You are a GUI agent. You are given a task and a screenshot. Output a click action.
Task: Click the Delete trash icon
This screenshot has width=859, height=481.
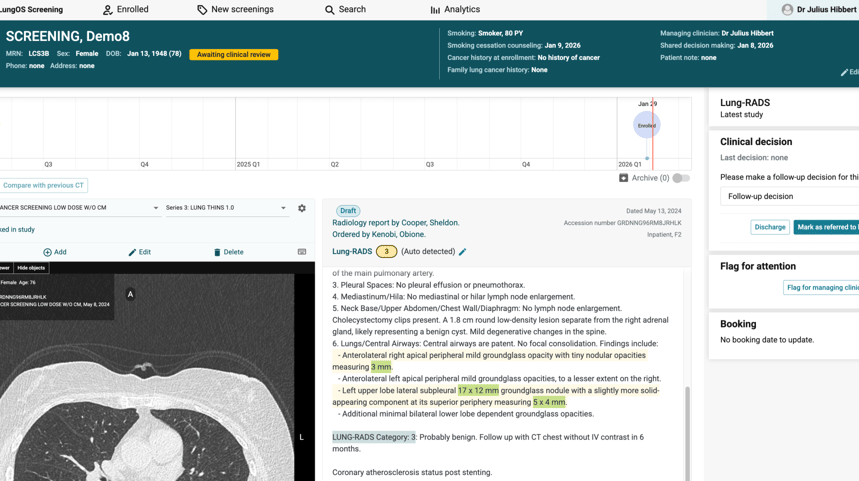tap(217, 252)
